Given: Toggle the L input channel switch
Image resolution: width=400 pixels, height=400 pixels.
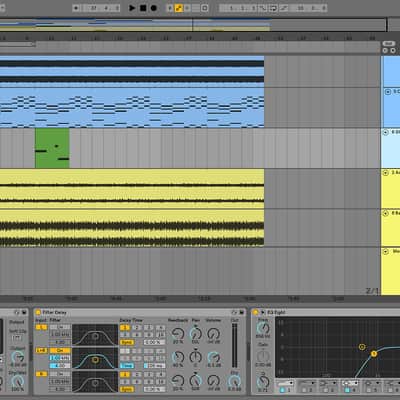Looking at the screenshot, I should tap(41, 327).
